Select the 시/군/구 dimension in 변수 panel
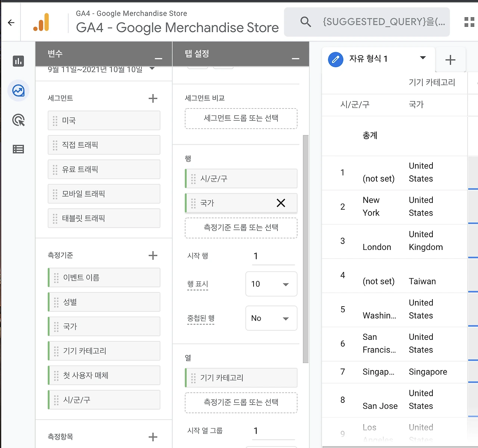 click(104, 400)
